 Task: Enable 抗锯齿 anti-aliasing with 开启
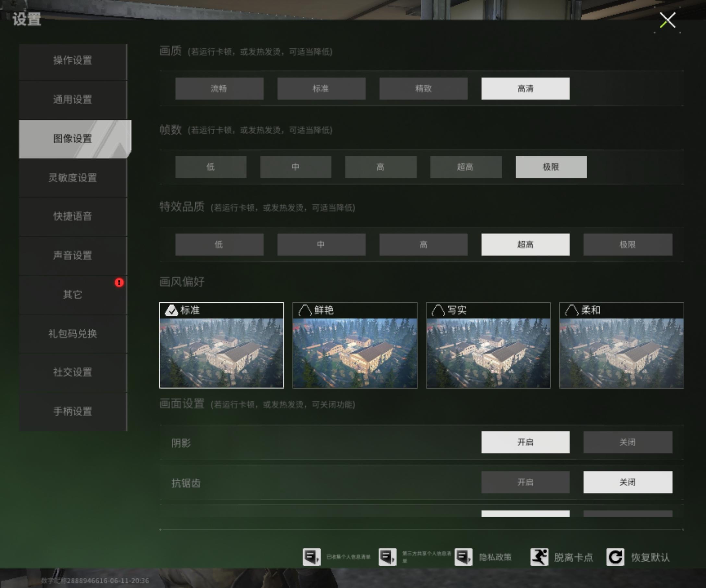[x=525, y=482]
